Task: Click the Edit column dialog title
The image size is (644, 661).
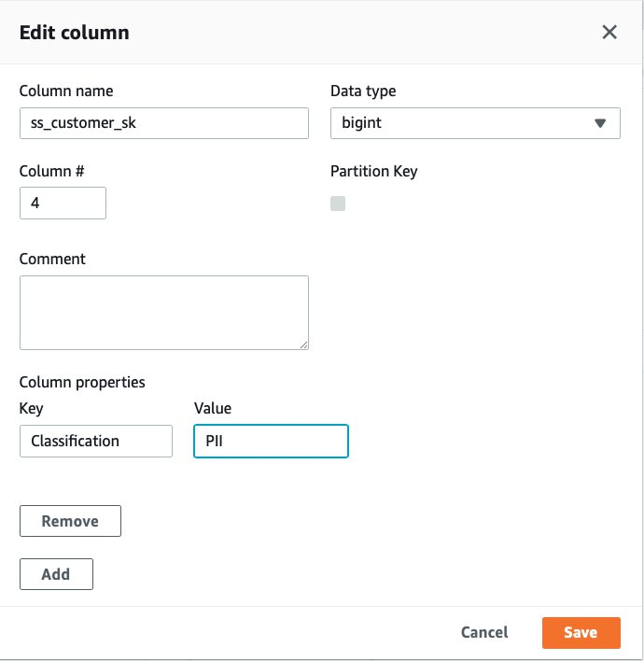Action: pos(75,33)
